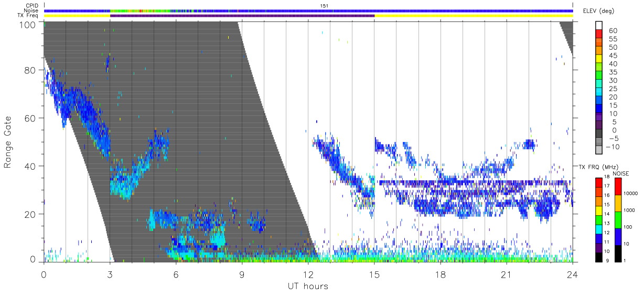Pick the red 17–18 MHz TX FRQ segment
The height and width of the screenshot is (297, 644).
599,183
